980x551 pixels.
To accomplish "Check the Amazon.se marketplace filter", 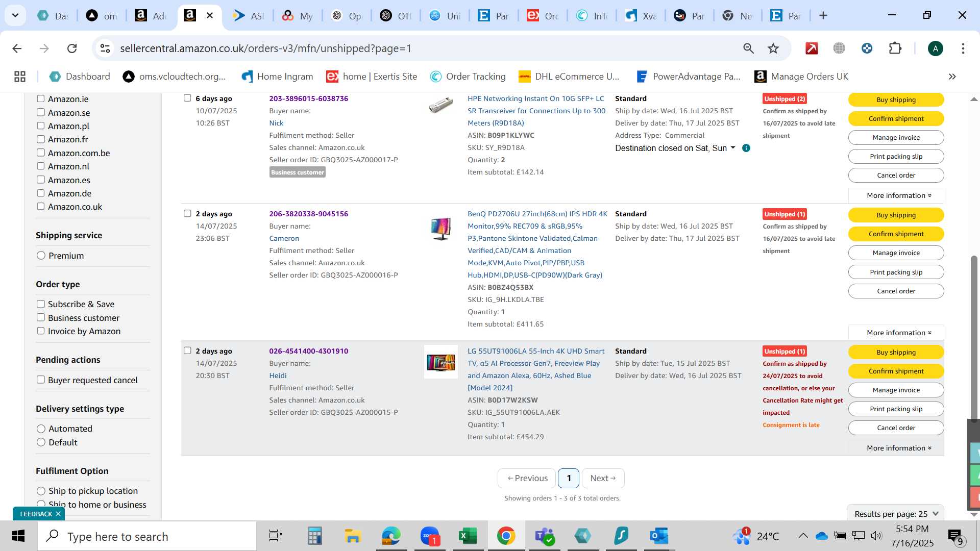I will (x=41, y=113).
